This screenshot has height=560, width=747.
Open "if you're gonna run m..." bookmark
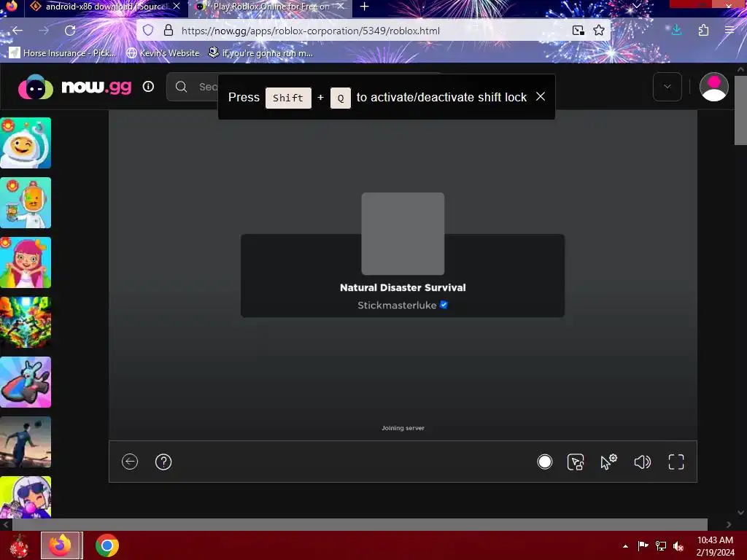[261, 52]
